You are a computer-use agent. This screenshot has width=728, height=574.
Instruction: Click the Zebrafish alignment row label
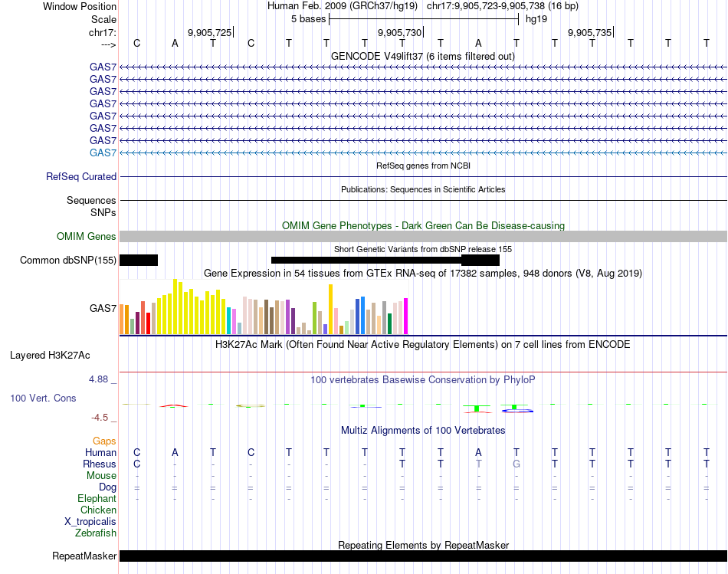click(x=96, y=533)
